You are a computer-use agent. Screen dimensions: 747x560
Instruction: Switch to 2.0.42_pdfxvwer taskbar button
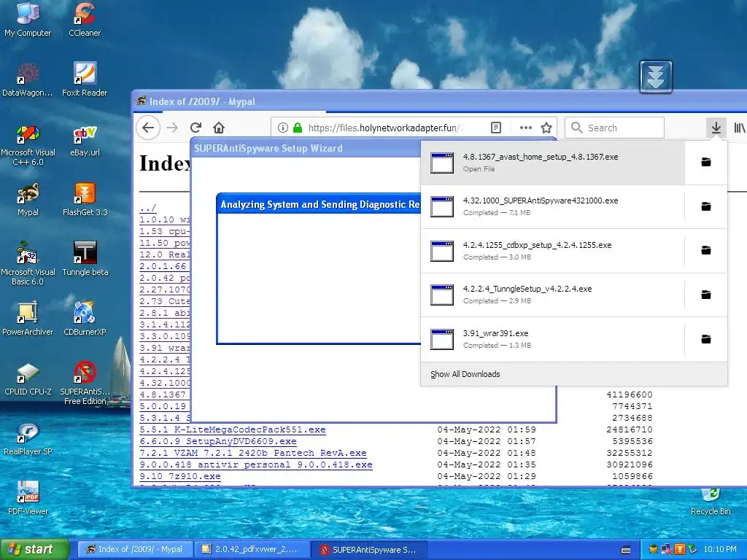click(252, 550)
